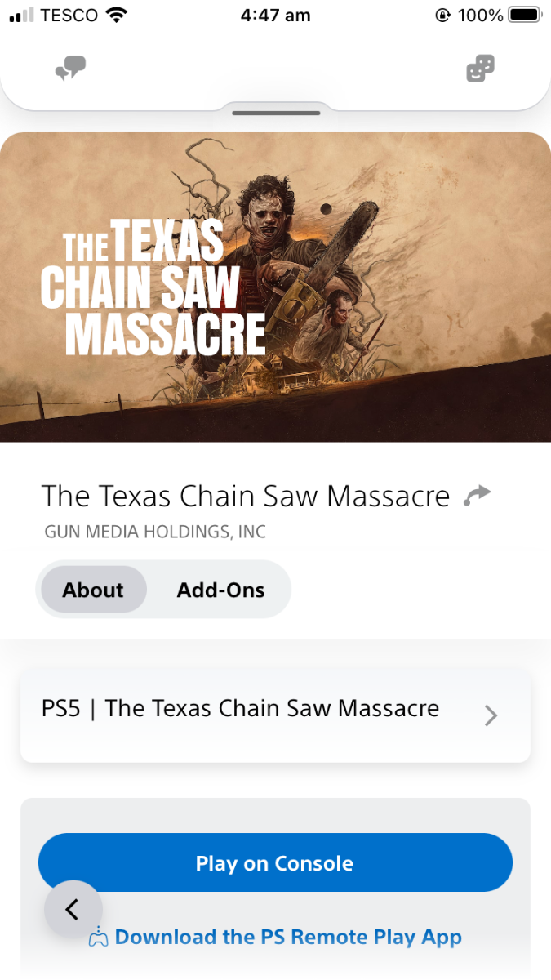Tap the game faces icon at top right

(481, 69)
